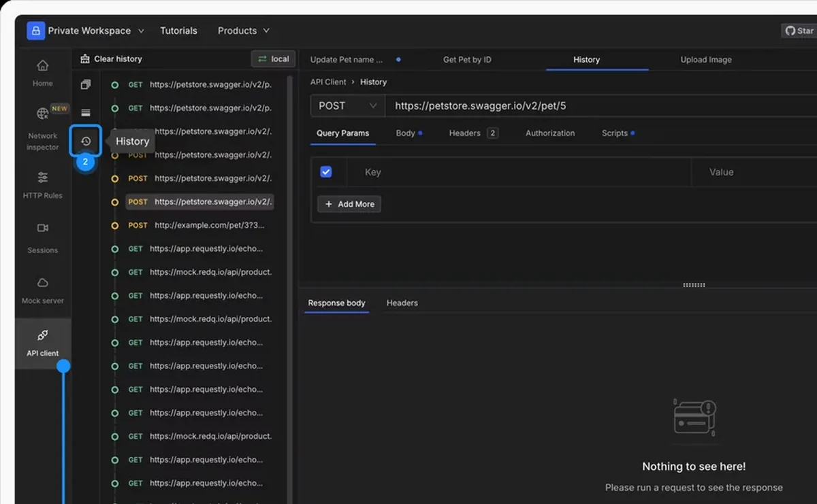Switch to the Upload Image tab
The height and width of the screenshot is (504, 817).
coord(706,60)
